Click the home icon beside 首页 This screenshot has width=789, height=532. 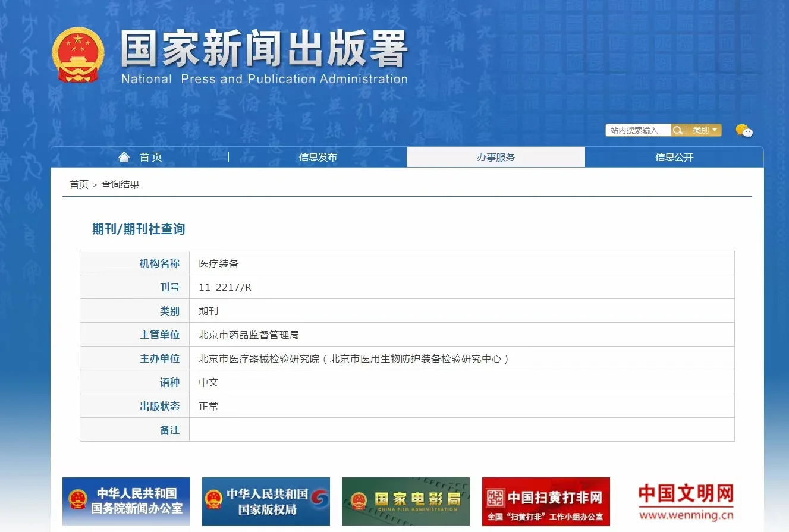124,156
